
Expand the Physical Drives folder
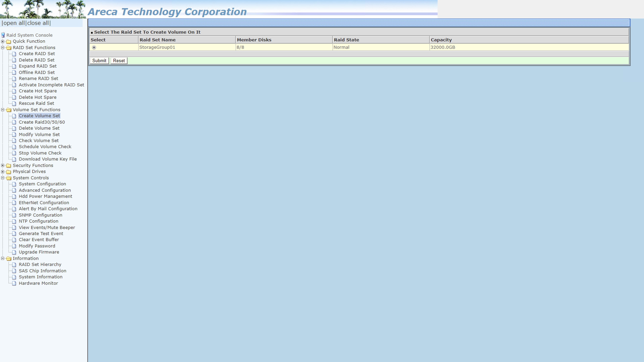point(3,172)
